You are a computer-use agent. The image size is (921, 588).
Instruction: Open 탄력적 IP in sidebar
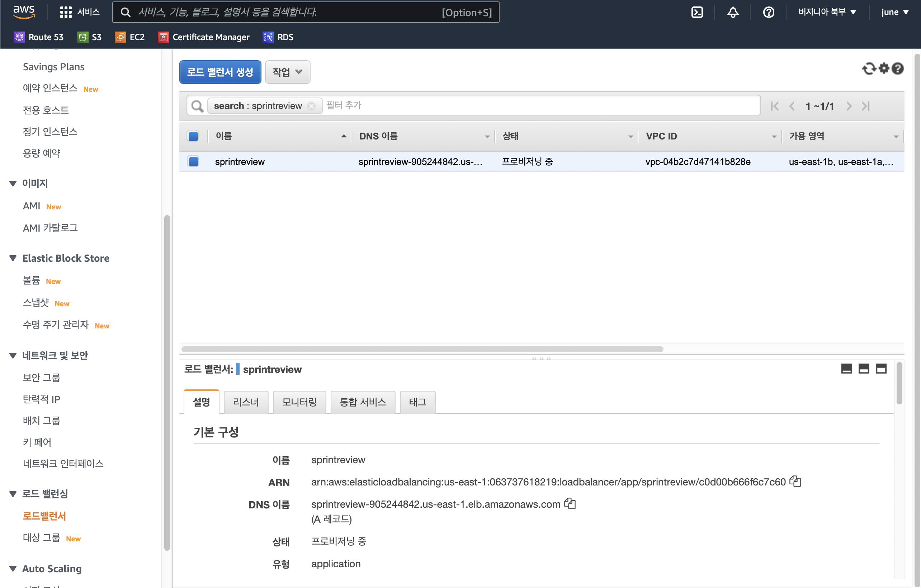click(41, 399)
